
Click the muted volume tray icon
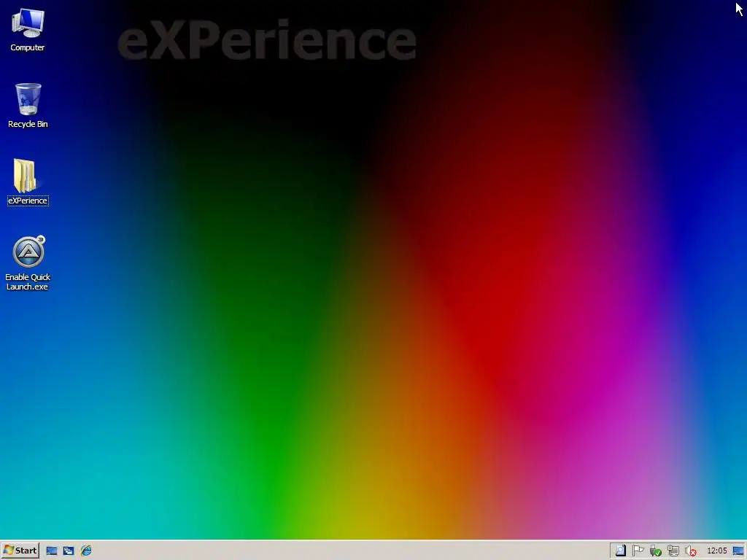(x=690, y=551)
